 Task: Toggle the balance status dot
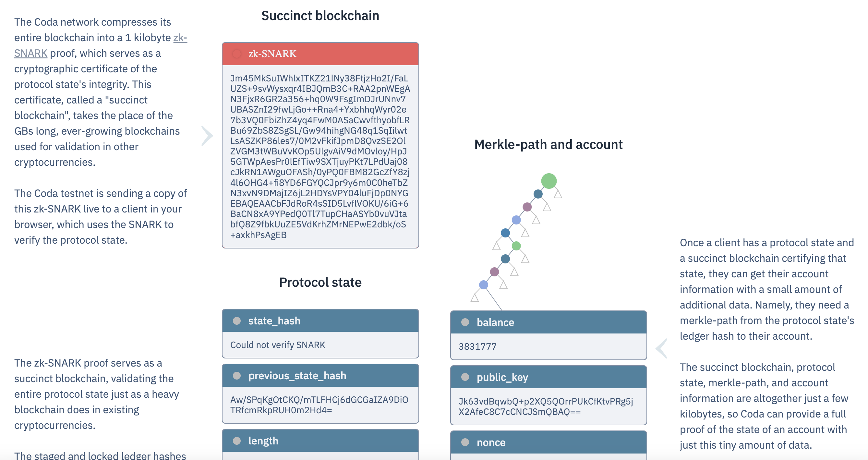click(x=465, y=322)
